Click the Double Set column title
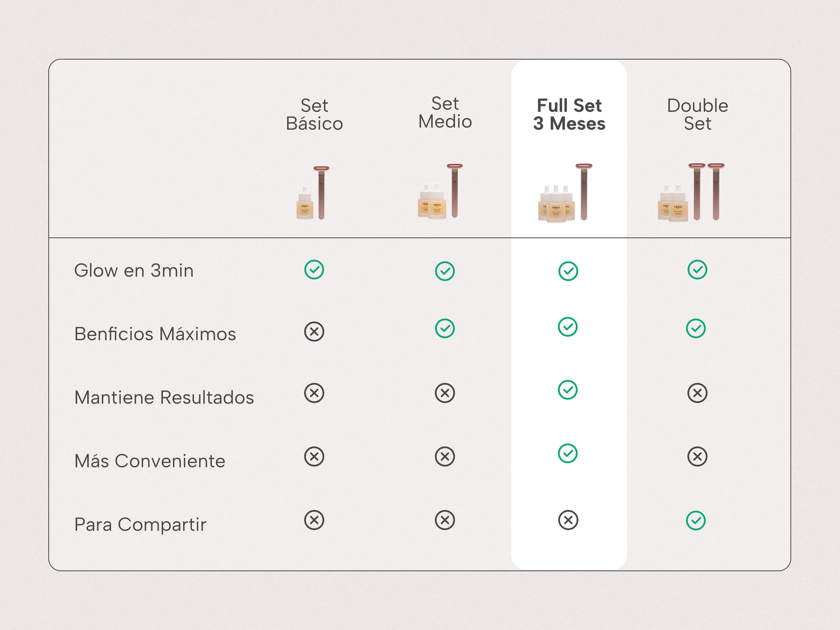 coord(697,114)
